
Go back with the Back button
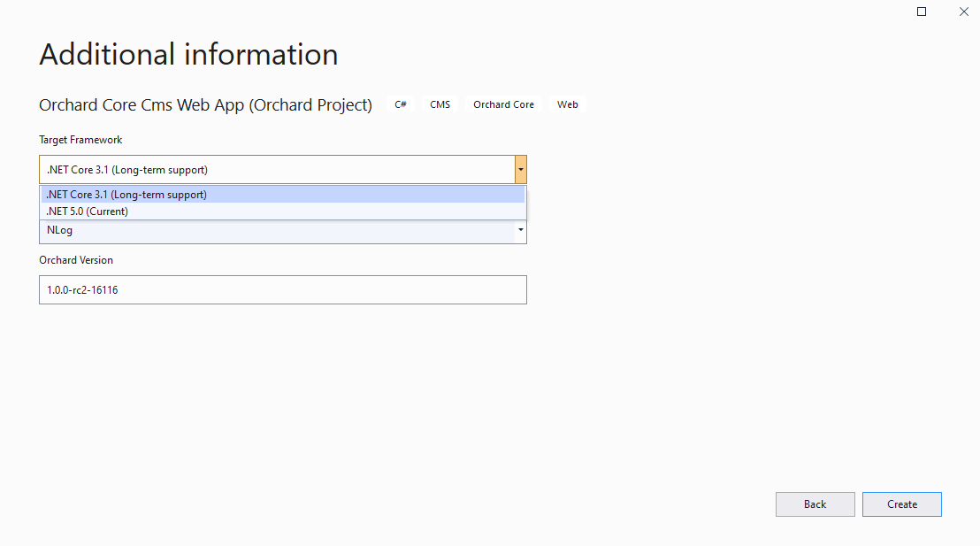815,504
